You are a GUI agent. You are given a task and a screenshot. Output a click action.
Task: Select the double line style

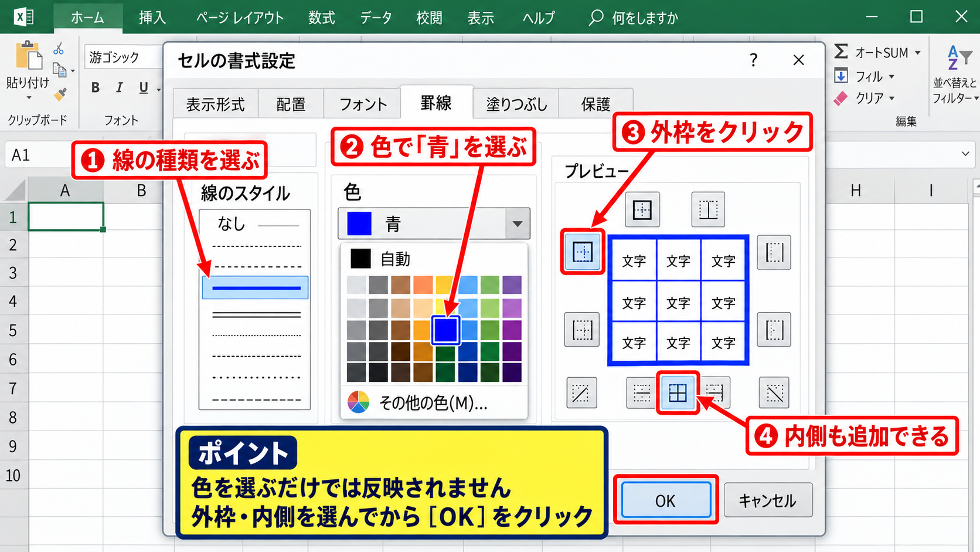point(255,315)
